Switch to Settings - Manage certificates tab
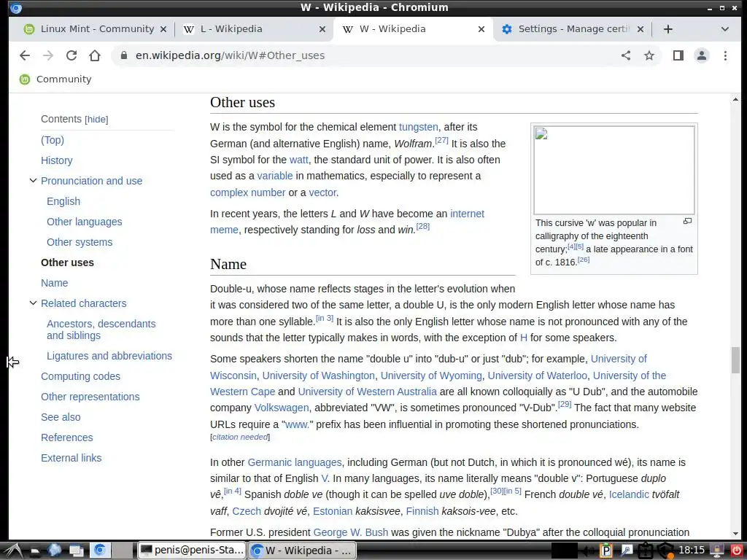Screen dimensions: 747x560 (x=573, y=29)
